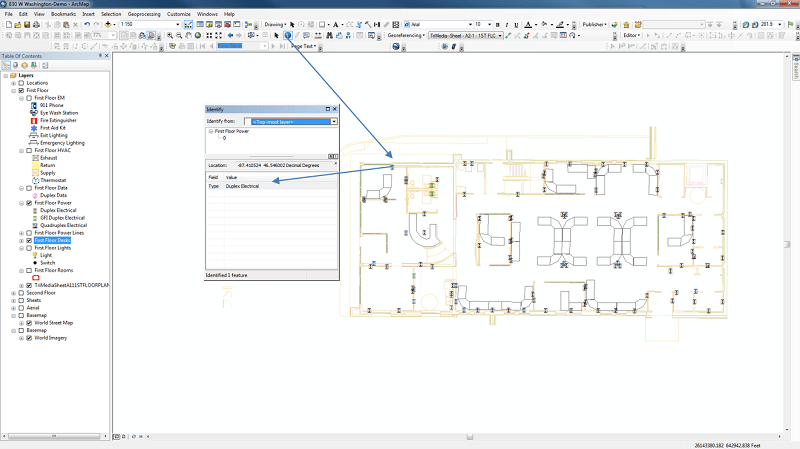The image size is (800, 449).
Task: Open the font size dropdown
Action: point(489,24)
